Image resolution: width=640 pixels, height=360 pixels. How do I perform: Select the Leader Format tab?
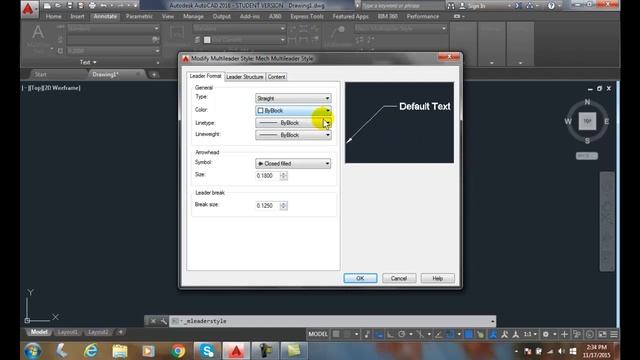[205, 76]
